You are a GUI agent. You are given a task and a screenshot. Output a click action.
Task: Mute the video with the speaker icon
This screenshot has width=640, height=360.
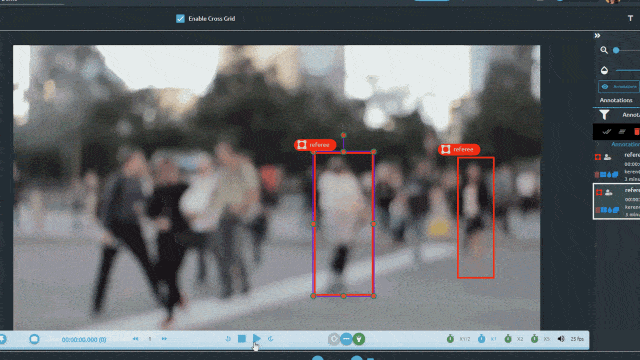point(561,339)
